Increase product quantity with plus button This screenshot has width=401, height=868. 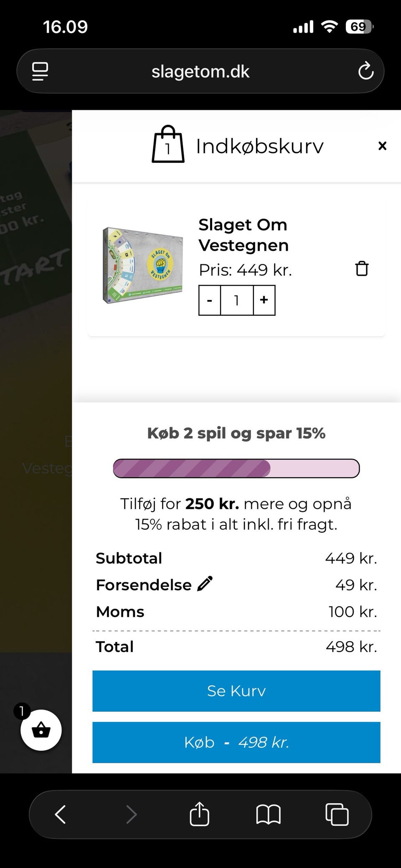pos(264,300)
